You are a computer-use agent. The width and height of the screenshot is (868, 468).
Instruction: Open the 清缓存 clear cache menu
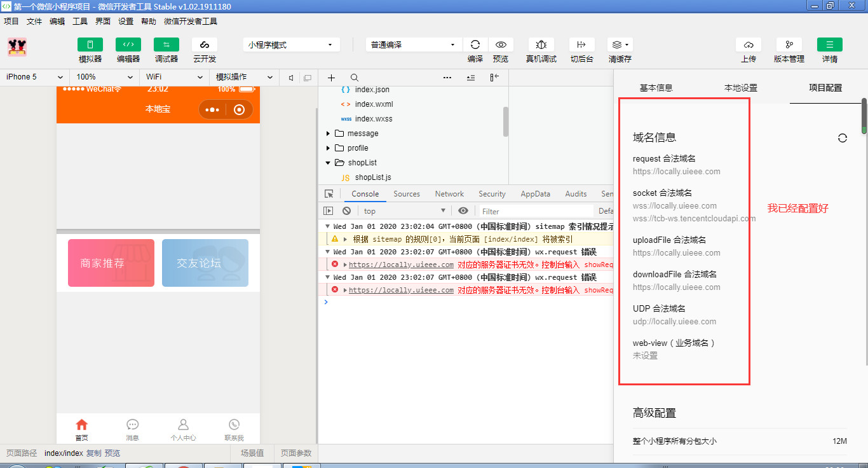pyautogui.click(x=620, y=45)
